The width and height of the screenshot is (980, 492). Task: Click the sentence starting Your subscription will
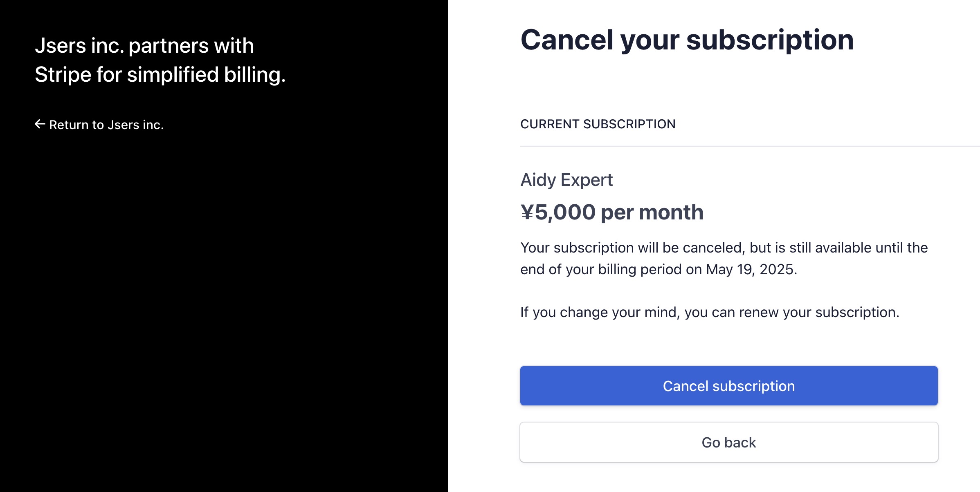[x=724, y=258]
